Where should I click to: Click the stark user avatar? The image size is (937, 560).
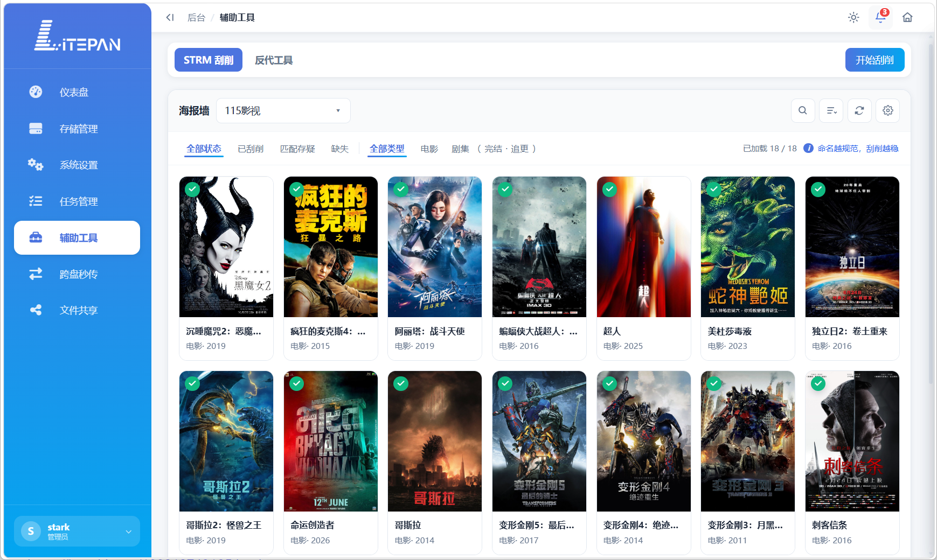(31, 531)
